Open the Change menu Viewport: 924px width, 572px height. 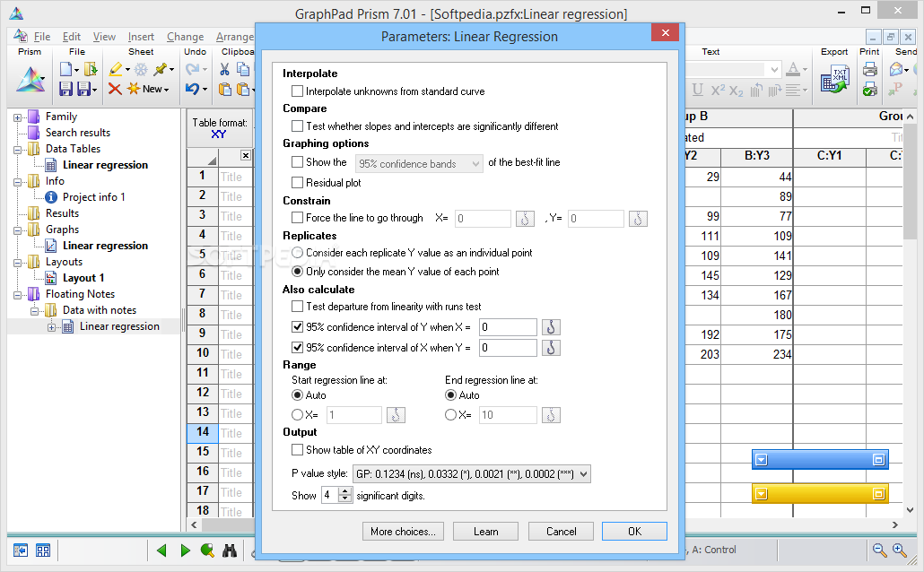(x=185, y=37)
